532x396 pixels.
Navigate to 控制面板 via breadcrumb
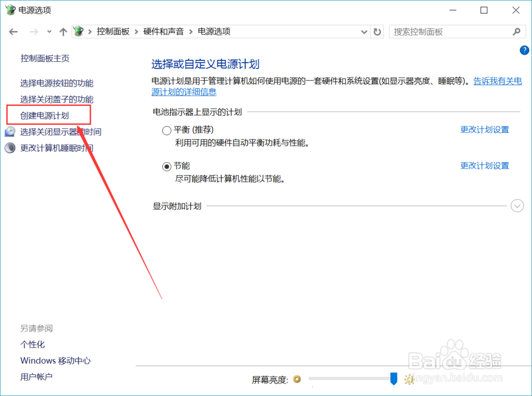pos(113,31)
